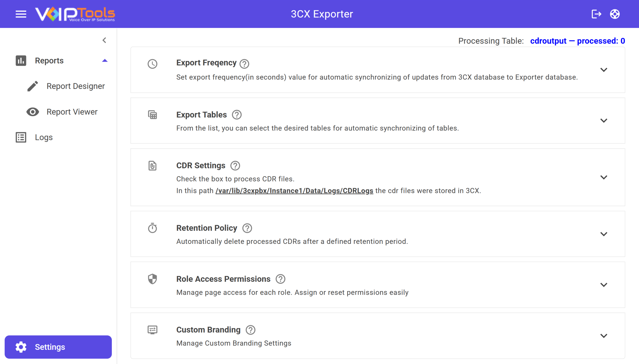The width and height of the screenshot is (639, 364).
Task: Open the support lifebuoy icon
Action: point(615,14)
